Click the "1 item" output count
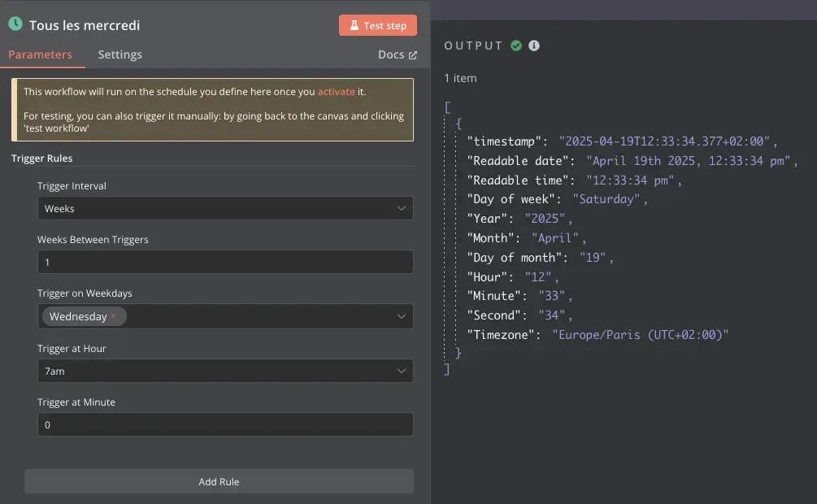 click(460, 78)
